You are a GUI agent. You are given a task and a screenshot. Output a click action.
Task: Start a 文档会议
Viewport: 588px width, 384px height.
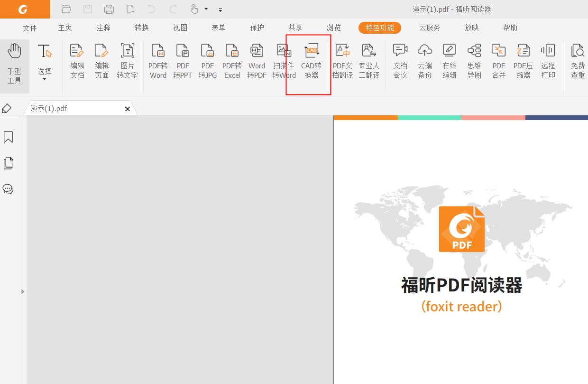(400, 62)
